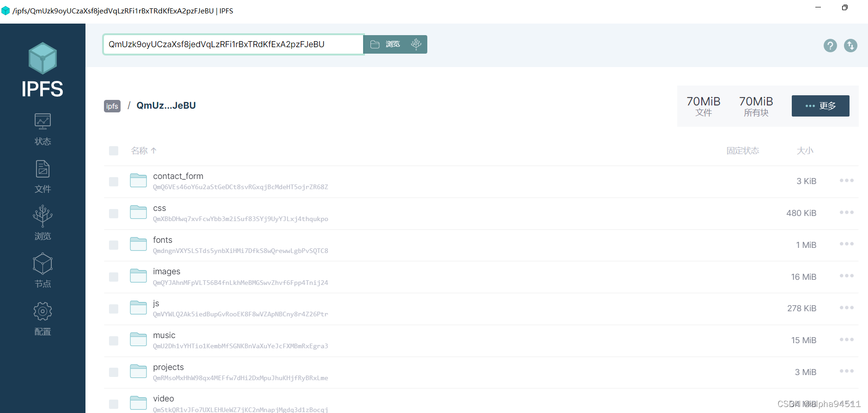Check the projects row checkbox
The height and width of the screenshot is (413, 868).
tap(114, 372)
